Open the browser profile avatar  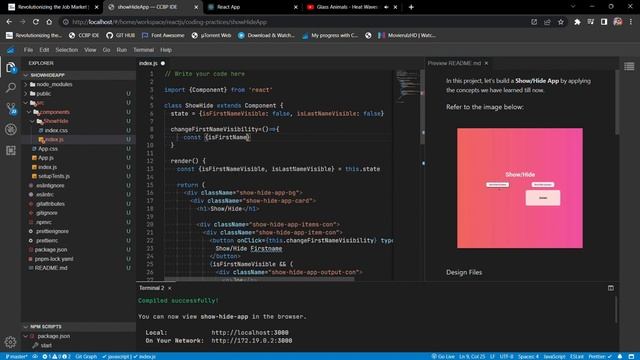[x=618, y=22]
